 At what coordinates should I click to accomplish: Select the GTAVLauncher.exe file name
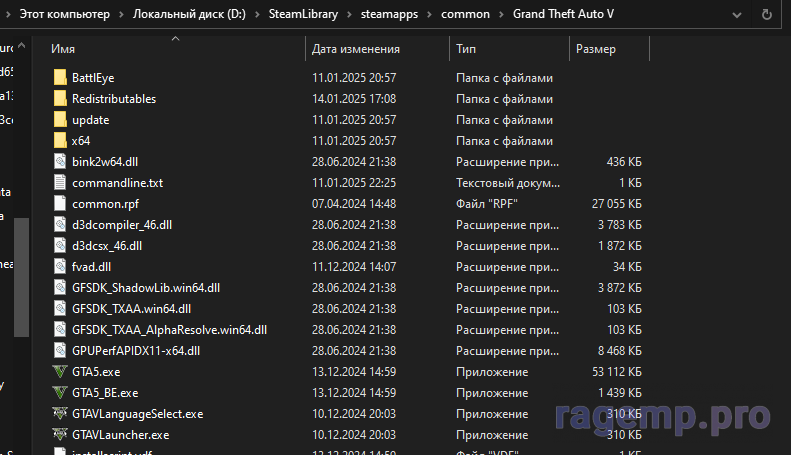(121, 434)
